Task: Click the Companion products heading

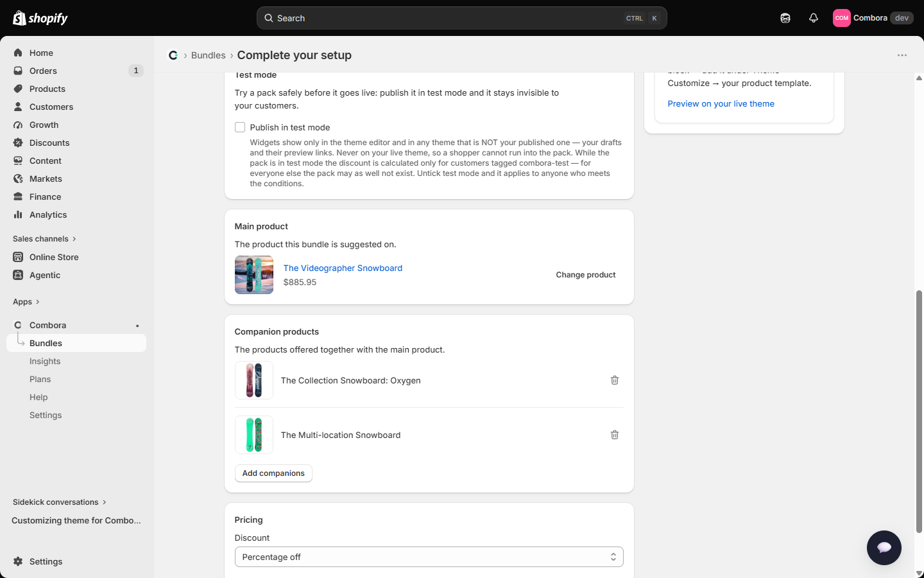Action: [x=277, y=331]
